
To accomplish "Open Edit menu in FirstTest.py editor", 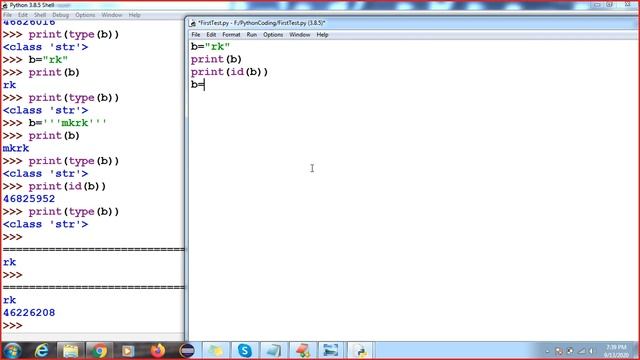I will point(211,35).
